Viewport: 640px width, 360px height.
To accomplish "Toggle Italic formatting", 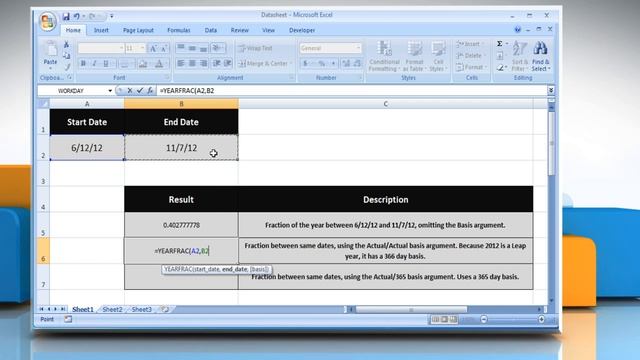I will [x=95, y=64].
